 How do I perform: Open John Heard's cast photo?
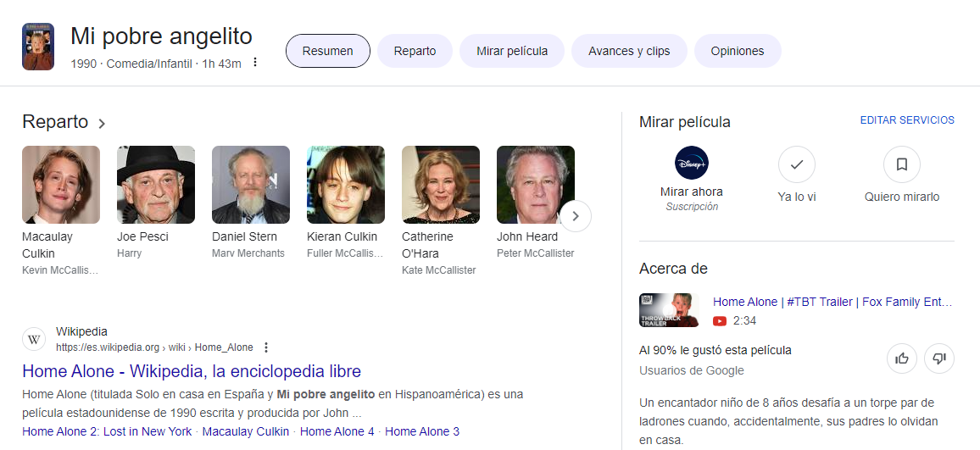coord(536,185)
